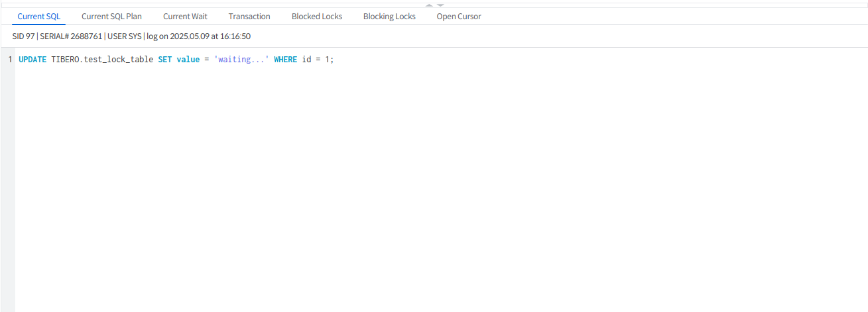Click the USER SYS label
The height and width of the screenshot is (312, 868).
pyautogui.click(x=124, y=36)
